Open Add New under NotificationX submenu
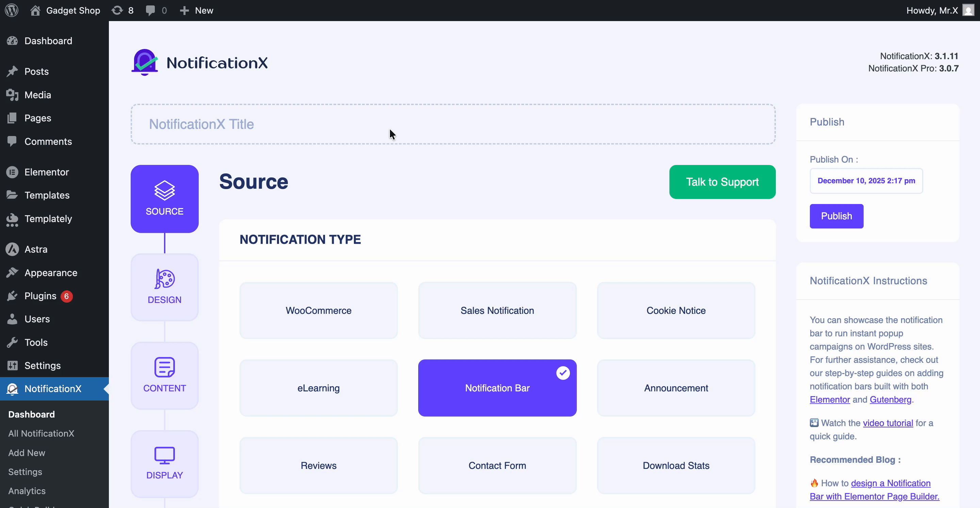The image size is (980, 508). tap(27, 453)
